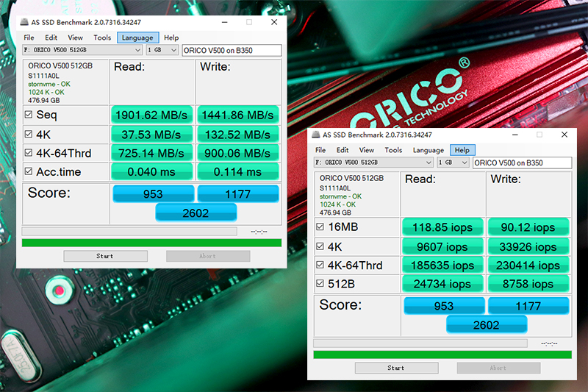This screenshot has height=392, width=588.
Task: Open the File menu in the left window
Action: coord(29,38)
